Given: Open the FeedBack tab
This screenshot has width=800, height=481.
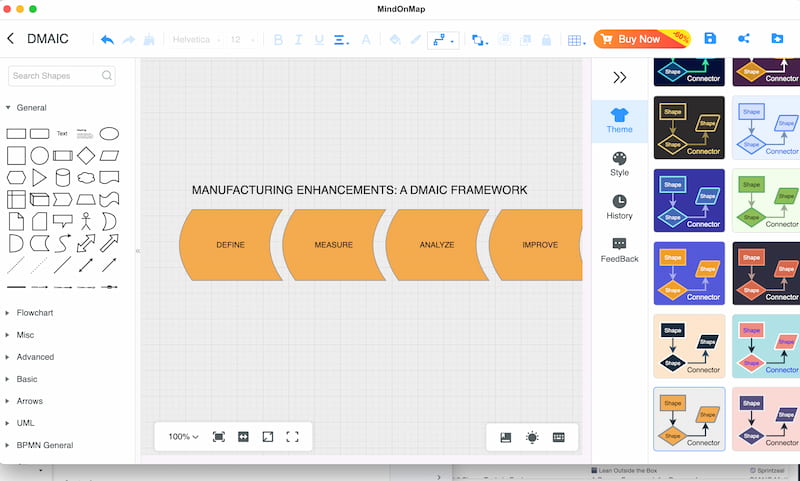Looking at the screenshot, I should [619, 250].
